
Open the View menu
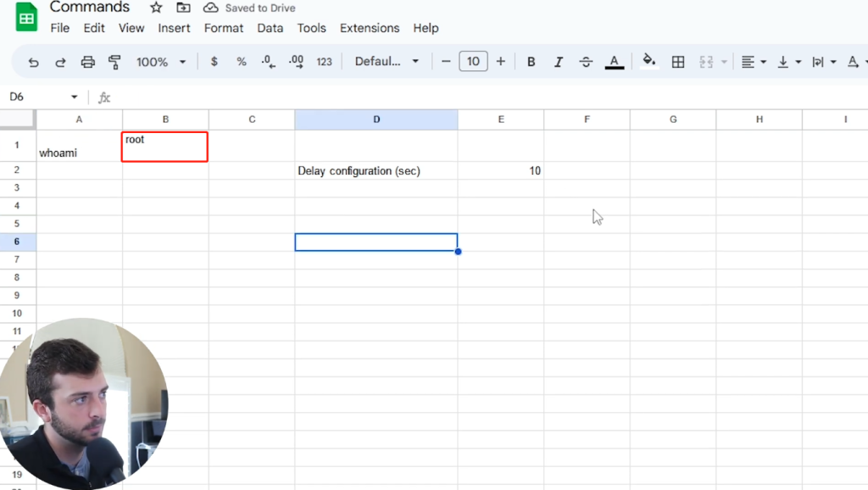[131, 28]
